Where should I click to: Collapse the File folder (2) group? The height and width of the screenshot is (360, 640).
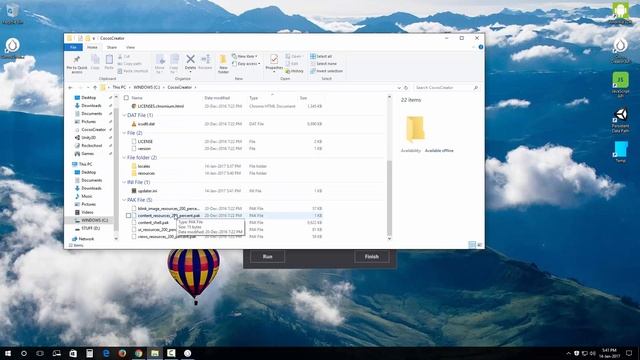point(124,158)
